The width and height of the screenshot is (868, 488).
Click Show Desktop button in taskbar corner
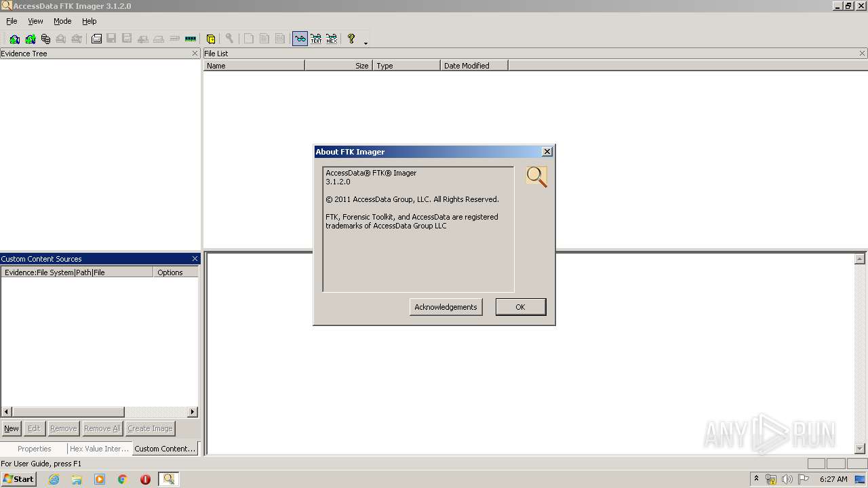pos(861,479)
